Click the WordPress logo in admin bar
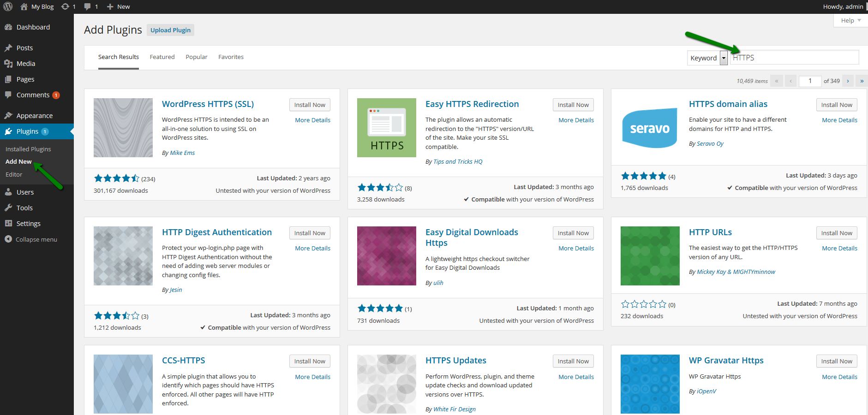The image size is (868, 415). coord(8,6)
